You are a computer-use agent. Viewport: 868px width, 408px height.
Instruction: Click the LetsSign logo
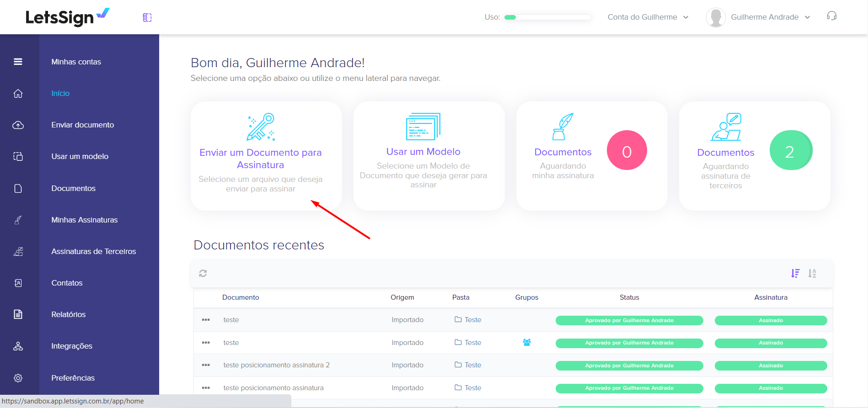tap(68, 17)
